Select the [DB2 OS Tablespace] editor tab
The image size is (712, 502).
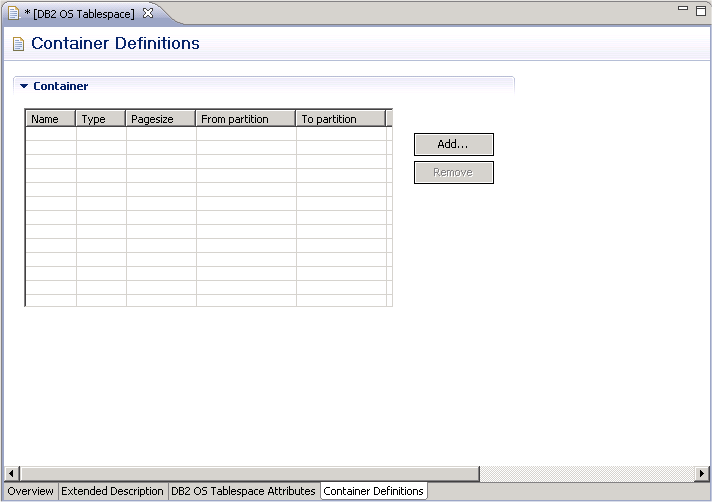pyautogui.click(x=84, y=14)
